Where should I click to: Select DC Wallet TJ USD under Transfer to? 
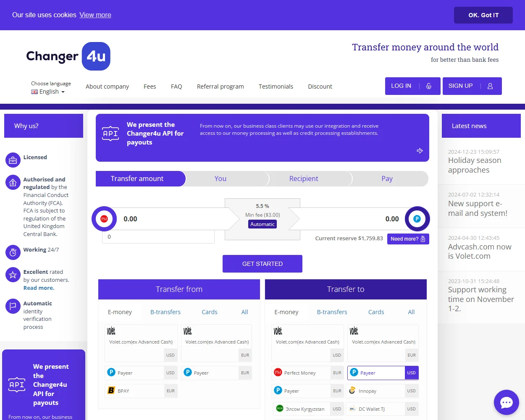coord(383,409)
